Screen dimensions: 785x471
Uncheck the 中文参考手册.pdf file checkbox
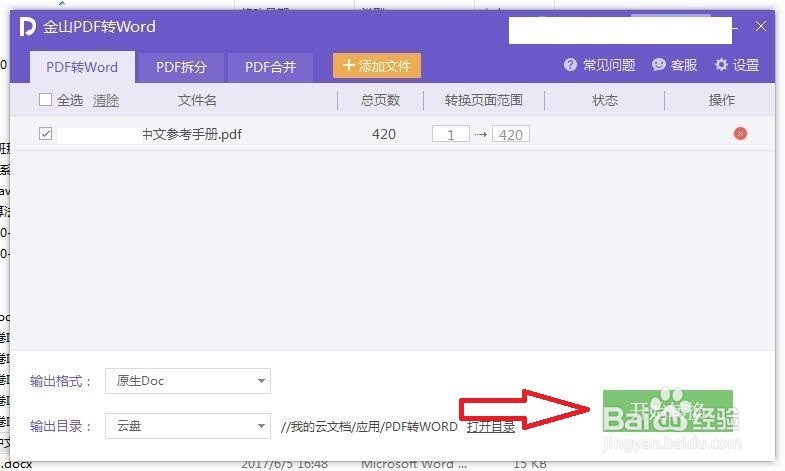pyautogui.click(x=46, y=134)
